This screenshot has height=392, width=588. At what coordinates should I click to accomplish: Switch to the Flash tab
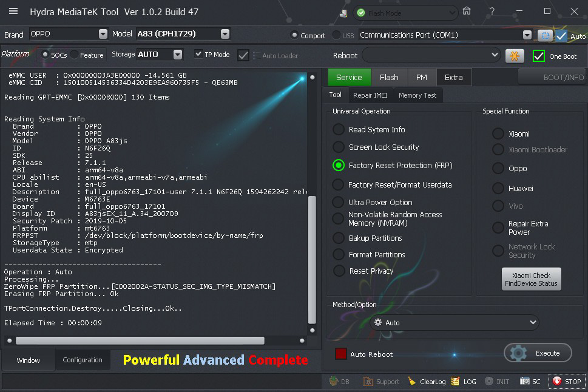click(389, 77)
